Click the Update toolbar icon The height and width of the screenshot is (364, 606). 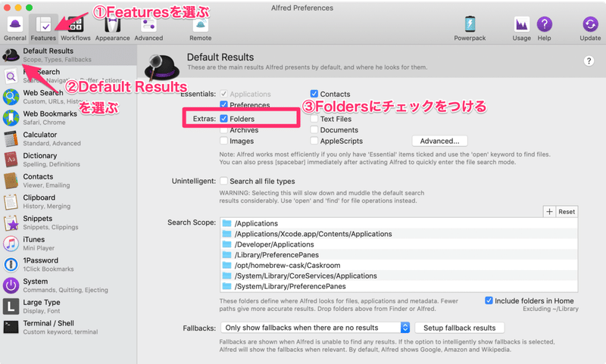[590, 29]
